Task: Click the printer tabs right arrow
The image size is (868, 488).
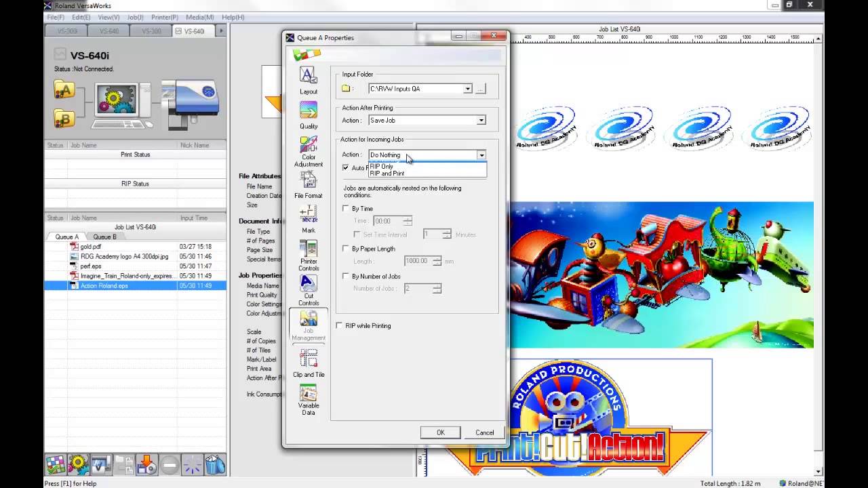Action: click(220, 31)
